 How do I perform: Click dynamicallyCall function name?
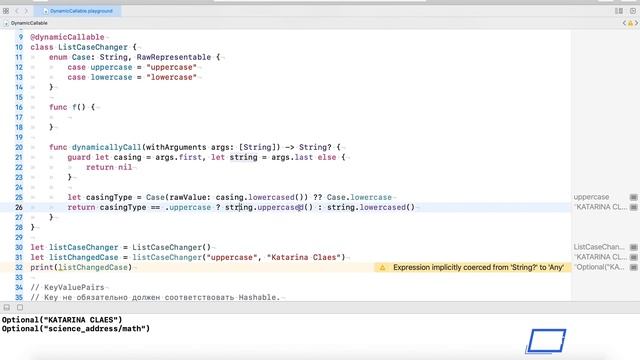(x=106, y=147)
